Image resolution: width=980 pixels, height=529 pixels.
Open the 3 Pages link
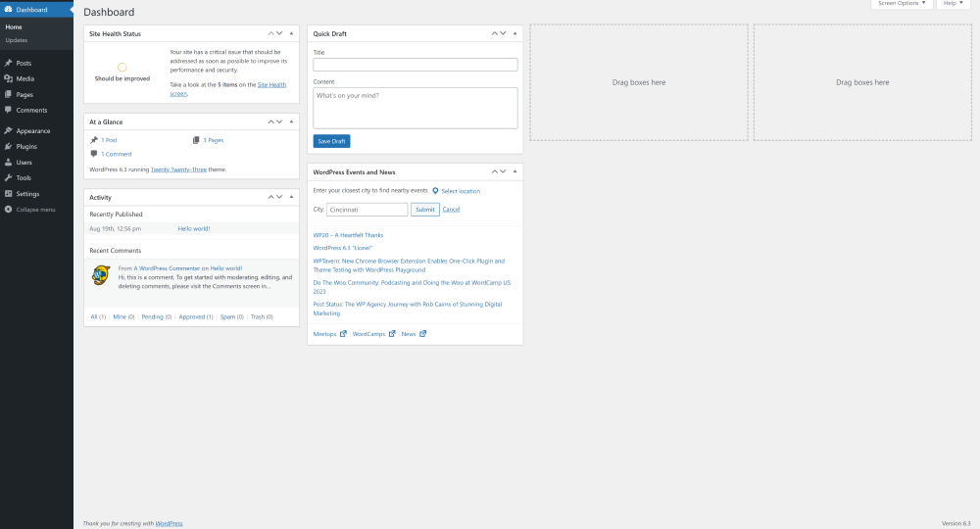[x=213, y=140]
